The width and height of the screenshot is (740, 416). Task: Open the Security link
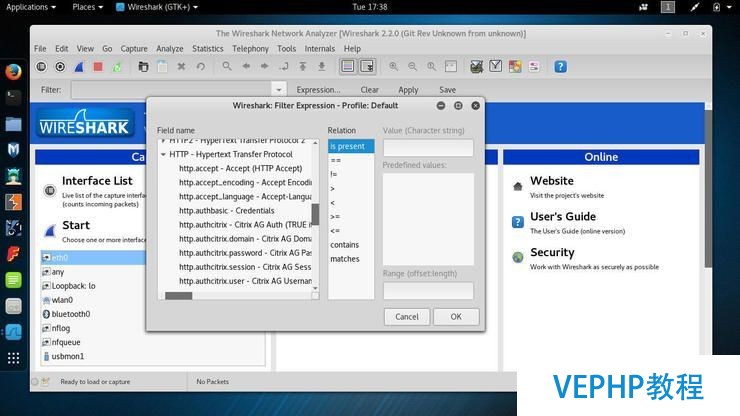[552, 253]
